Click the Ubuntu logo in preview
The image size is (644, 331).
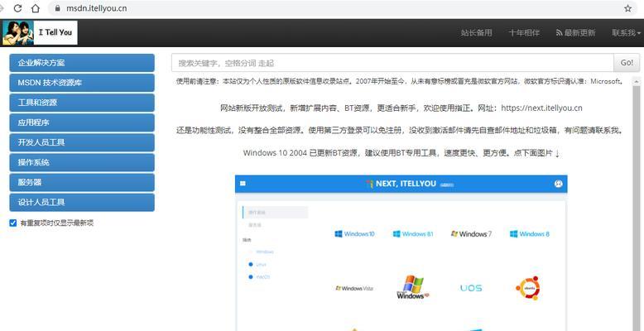coord(528,288)
